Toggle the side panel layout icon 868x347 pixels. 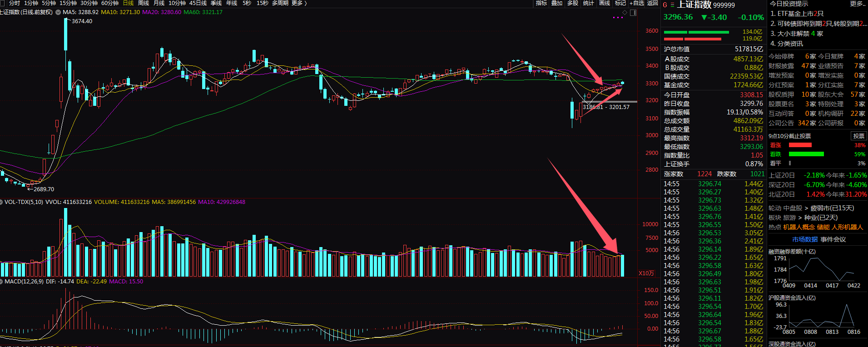633,12
